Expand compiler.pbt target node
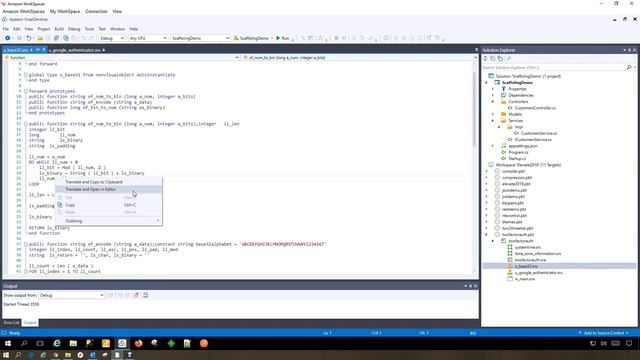640x360 pixels. 487,171
